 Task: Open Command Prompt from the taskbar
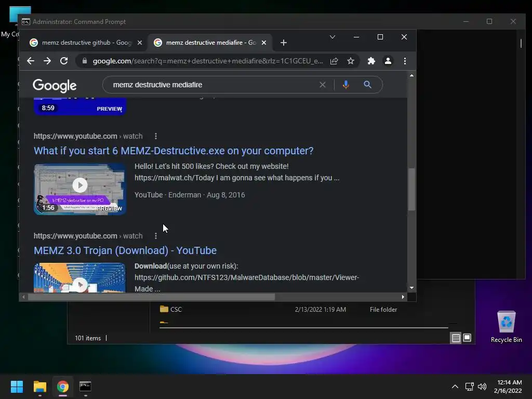[85, 387]
